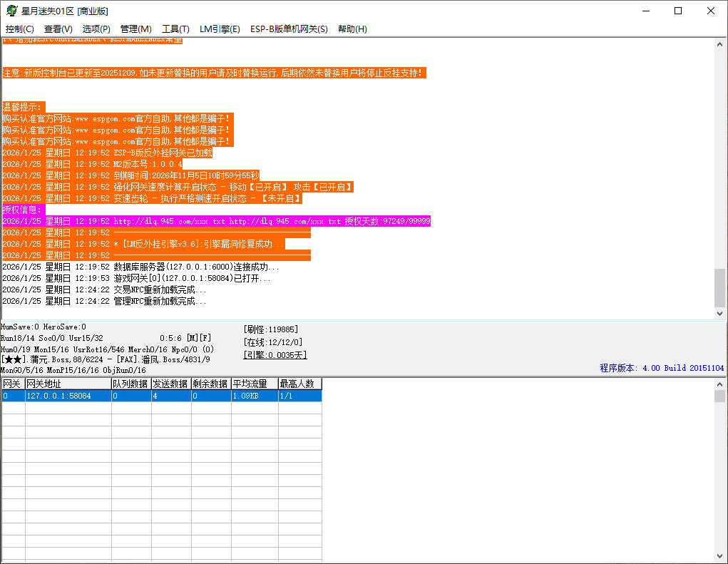Click the log panel scroll-down arrow
Screen dimensions: 728x564
(x=720, y=313)
